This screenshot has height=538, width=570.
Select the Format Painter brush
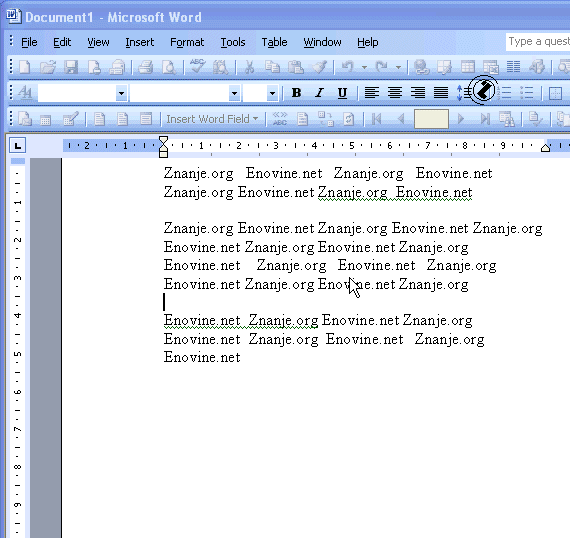tap(319, 67)
